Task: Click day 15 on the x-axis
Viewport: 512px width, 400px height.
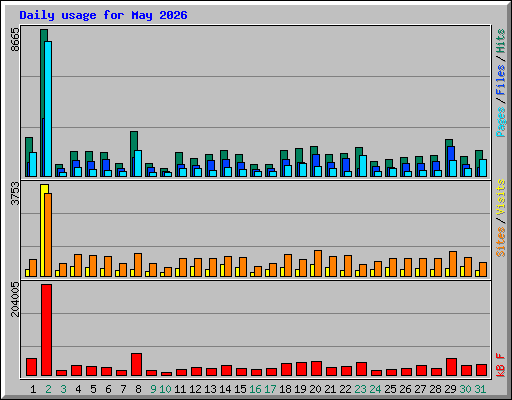Action: click(x=240, y=389)
